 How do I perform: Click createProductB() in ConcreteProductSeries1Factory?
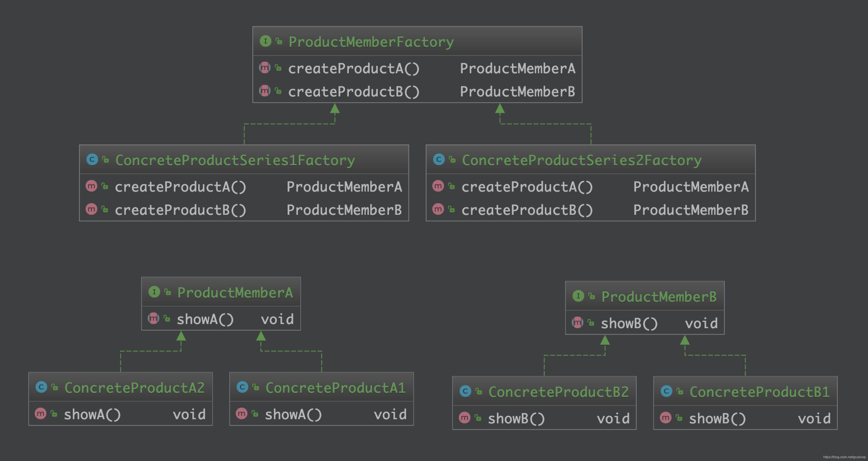coord(181,210)
